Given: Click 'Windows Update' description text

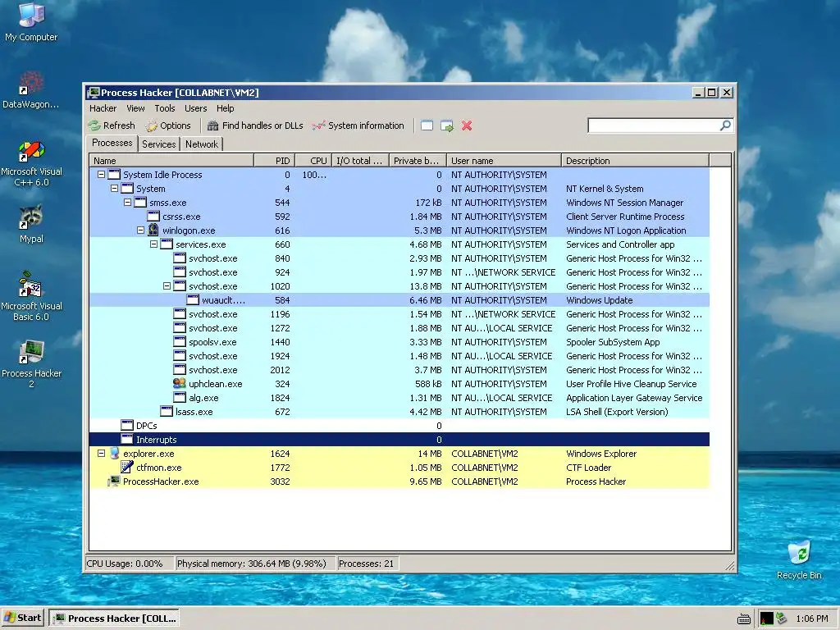Looking at the screenshot, I should click(599, 300).
